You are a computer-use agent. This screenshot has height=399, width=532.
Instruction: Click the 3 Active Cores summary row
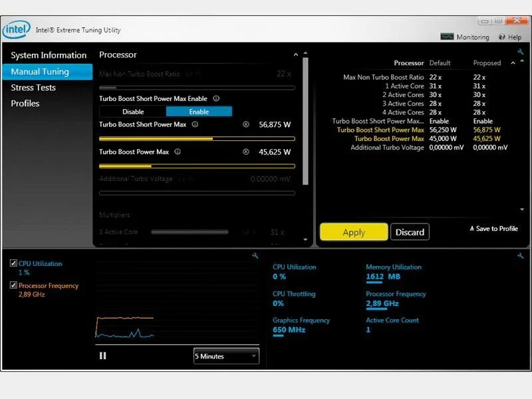point(434,104)
